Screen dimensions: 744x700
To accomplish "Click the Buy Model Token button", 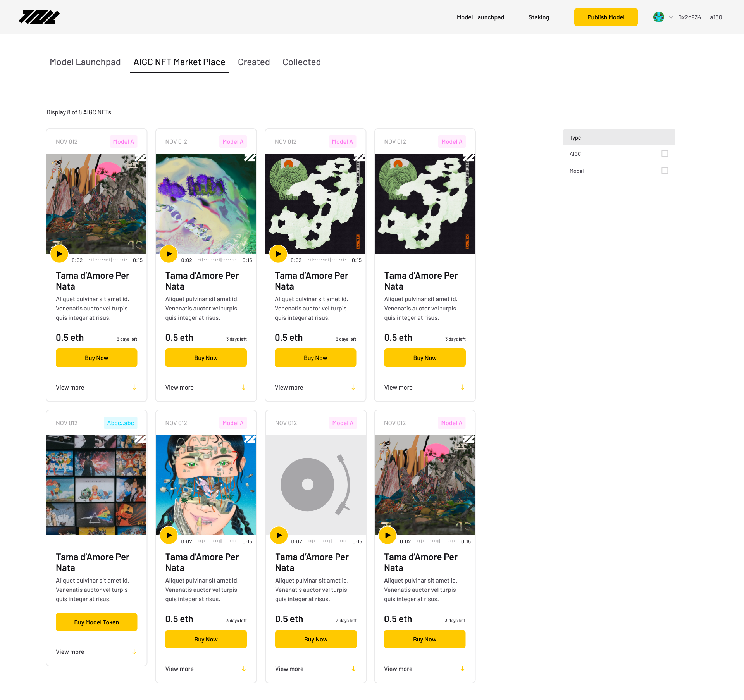I will tap(96, 622).
